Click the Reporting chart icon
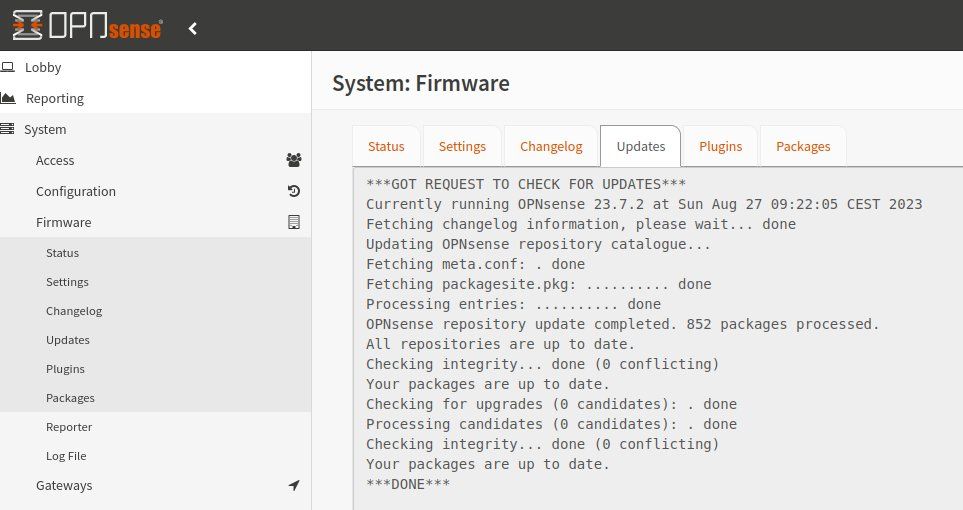The width and height of the screenshot is (963, 510). click(x=8, y=98)
